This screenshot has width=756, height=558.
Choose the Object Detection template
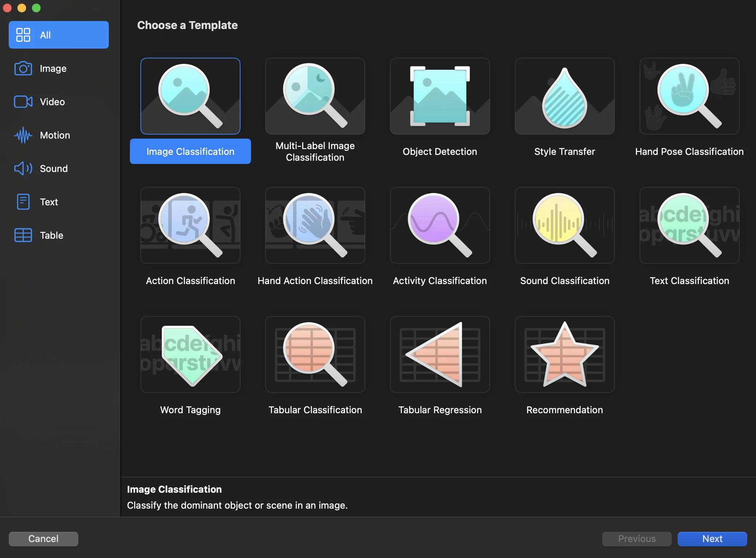(440, 96)
